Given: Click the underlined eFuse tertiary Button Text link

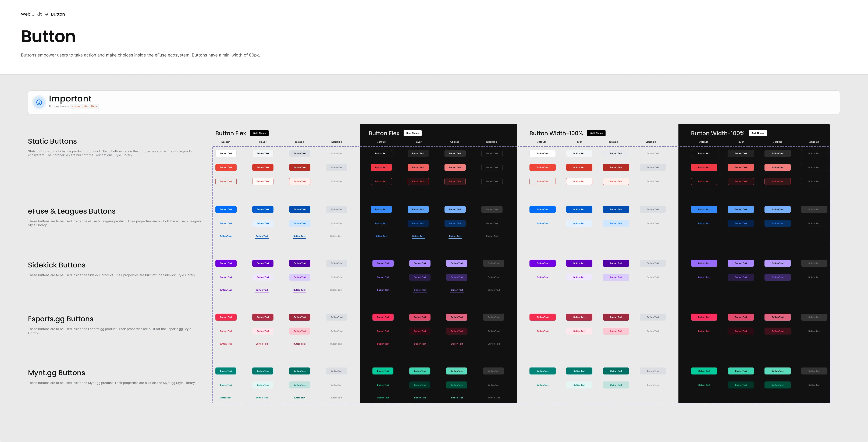Looking at the screenshot, I should [261, 236].
